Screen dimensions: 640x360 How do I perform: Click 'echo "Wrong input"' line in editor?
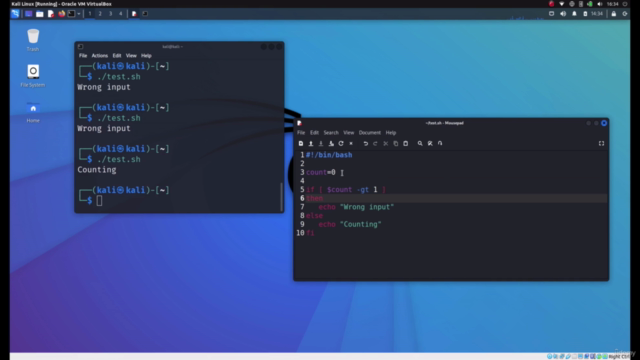click(356, 207)
